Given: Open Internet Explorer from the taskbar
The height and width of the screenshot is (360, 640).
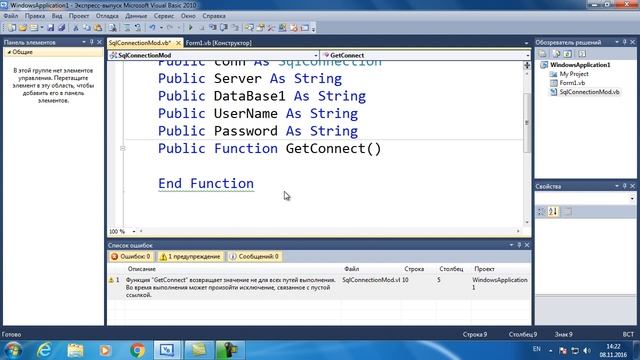Looking at the screenshot, I should [x=44, y=350].
